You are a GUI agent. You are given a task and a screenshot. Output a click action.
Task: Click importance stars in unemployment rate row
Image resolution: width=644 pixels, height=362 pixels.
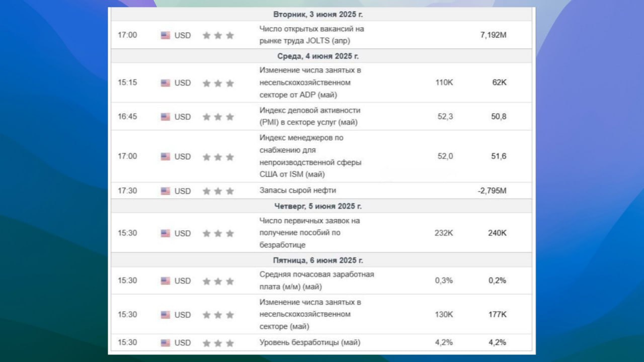tap(218, 343)
